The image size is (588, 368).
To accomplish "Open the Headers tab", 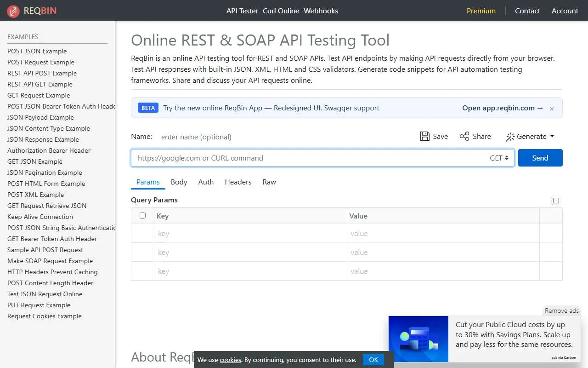I will (238, 182).
